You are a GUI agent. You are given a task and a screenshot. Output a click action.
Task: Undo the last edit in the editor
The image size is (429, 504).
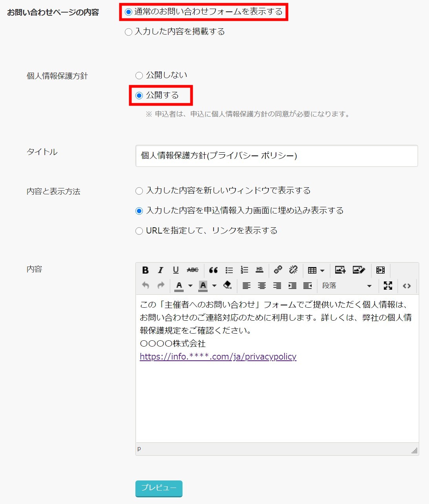(146, 286)
